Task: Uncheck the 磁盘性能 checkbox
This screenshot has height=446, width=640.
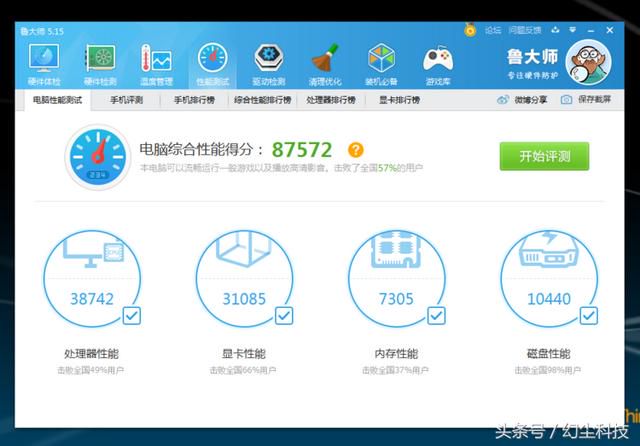Action: point(589,315)
